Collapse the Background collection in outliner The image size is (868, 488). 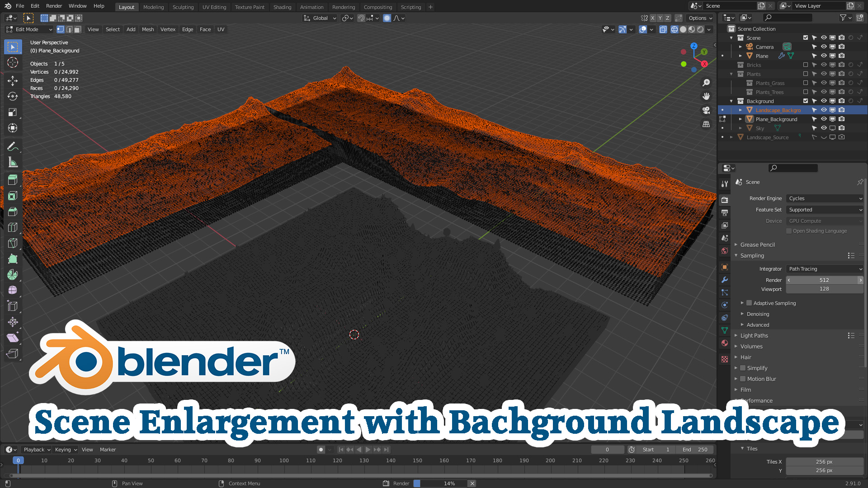(x=731, y=101)
